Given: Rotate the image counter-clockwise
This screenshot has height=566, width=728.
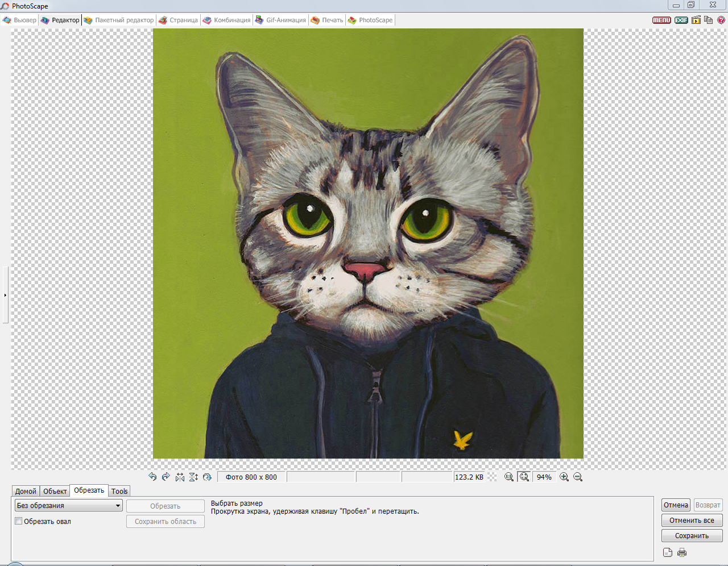Looking at the screenshot, I should [152, 477].
